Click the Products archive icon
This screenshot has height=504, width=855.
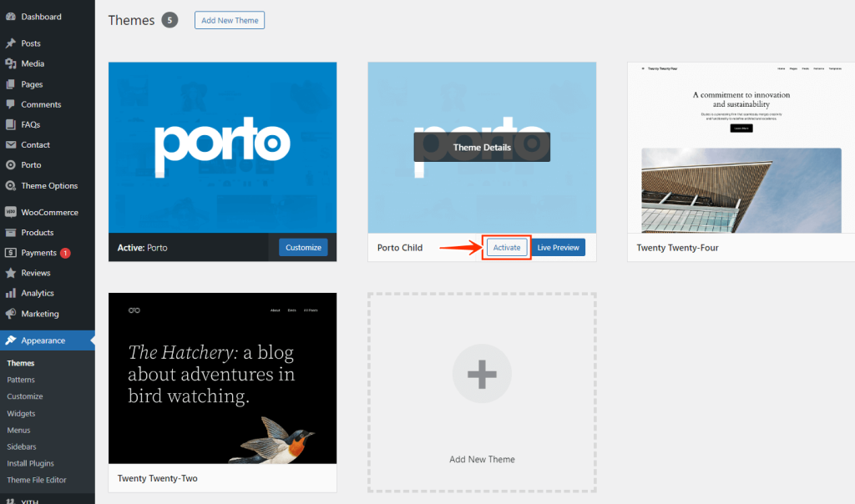[10, 233]
